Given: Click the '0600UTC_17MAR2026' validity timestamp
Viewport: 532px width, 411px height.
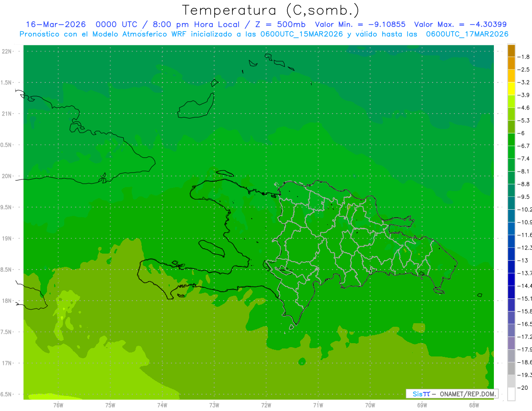Looking at the screenshot, I should [x=467, y=34].
